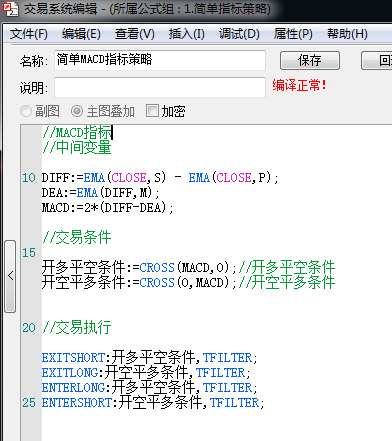Screen dimensions: 392x441
Task: Click the 开空平多条件:=CROSS(0,MACD) line
Action: [x=188, y=282]
